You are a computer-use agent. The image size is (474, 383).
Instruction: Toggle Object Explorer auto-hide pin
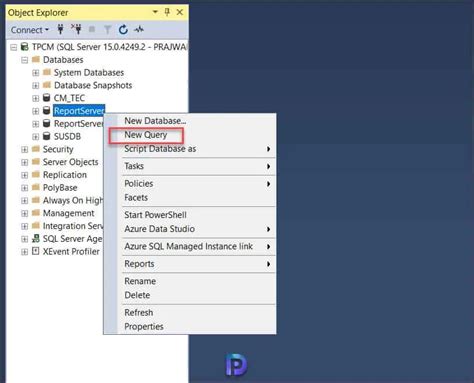coord(167,12)
